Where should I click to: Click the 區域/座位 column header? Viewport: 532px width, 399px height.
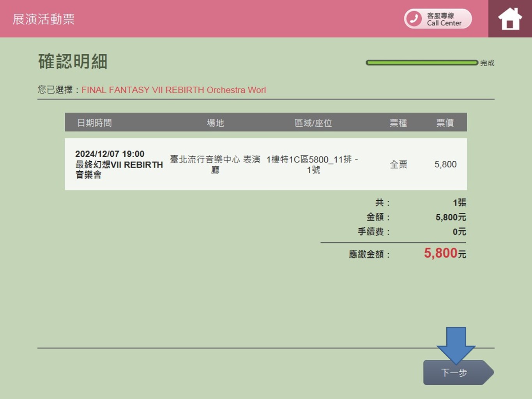click(x=313, y=123)
